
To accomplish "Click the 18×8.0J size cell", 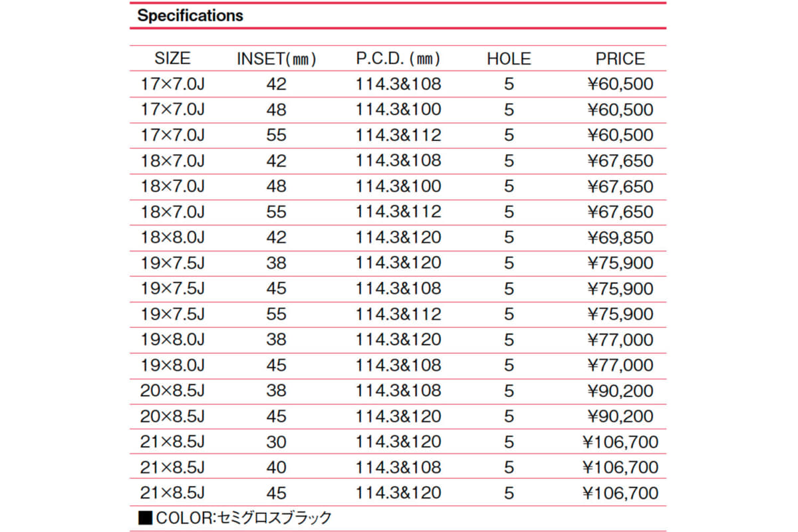I will click(172, 237).
